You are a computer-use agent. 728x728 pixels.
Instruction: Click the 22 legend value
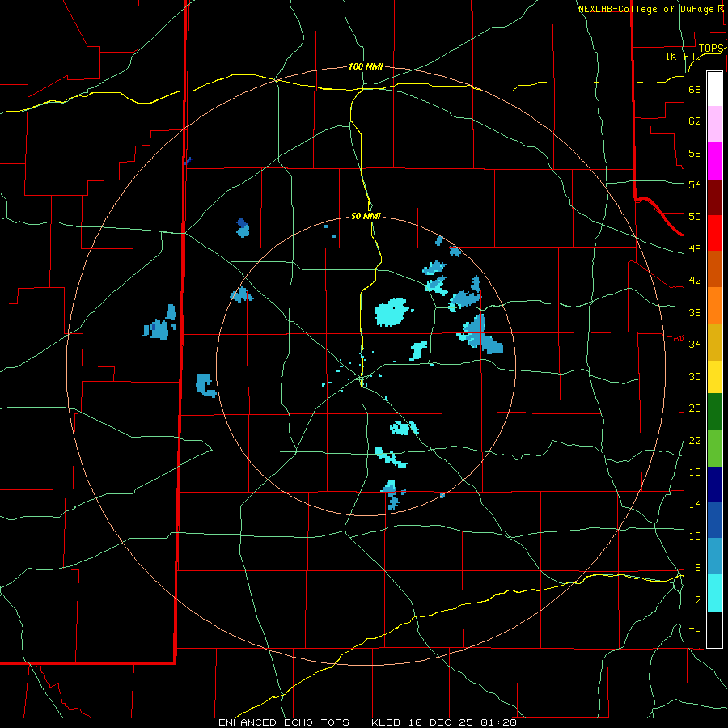coord(695,440)
